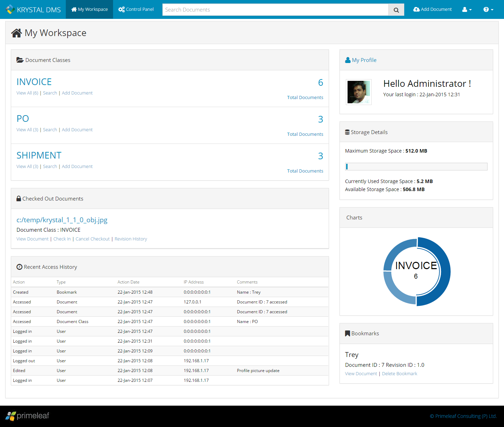Click the My Profile user icon
Viewport: 504px width, 427px height.
(348, 60)
